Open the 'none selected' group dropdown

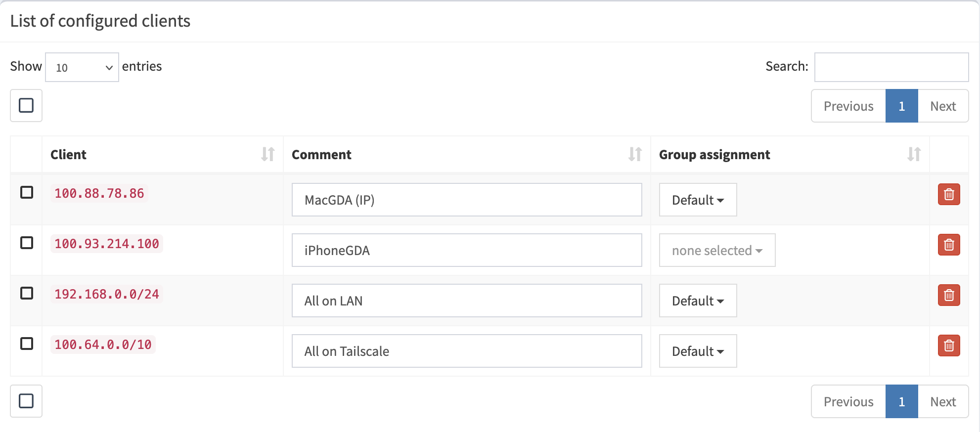click(716, 250)
